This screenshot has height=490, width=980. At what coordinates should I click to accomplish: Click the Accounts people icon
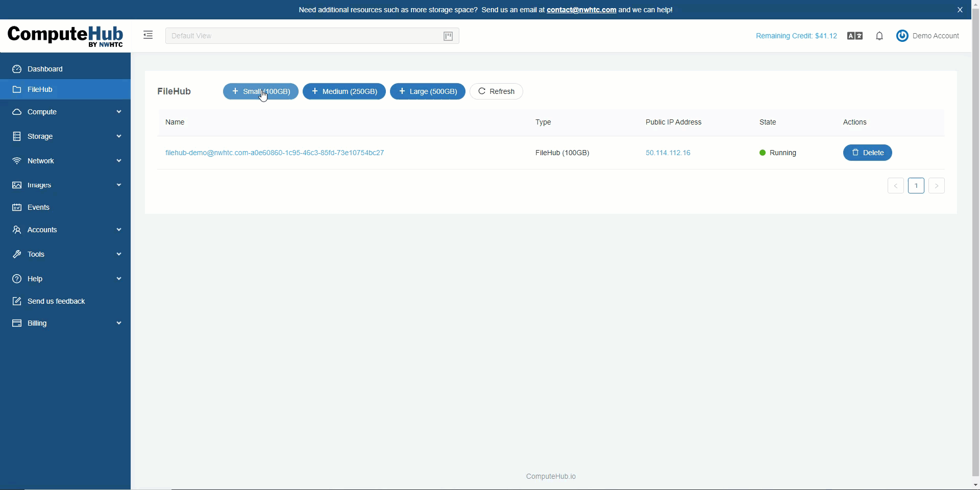pyautogui.click(x=17, y=230)
